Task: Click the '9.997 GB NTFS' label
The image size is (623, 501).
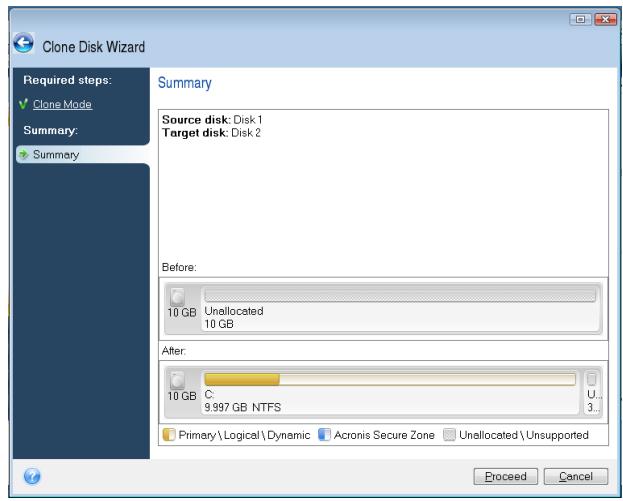Action: [242, 407]
